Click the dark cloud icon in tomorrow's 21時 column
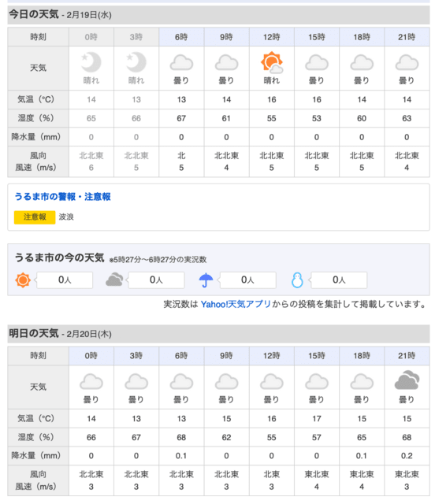 click(x=407, y=380)
